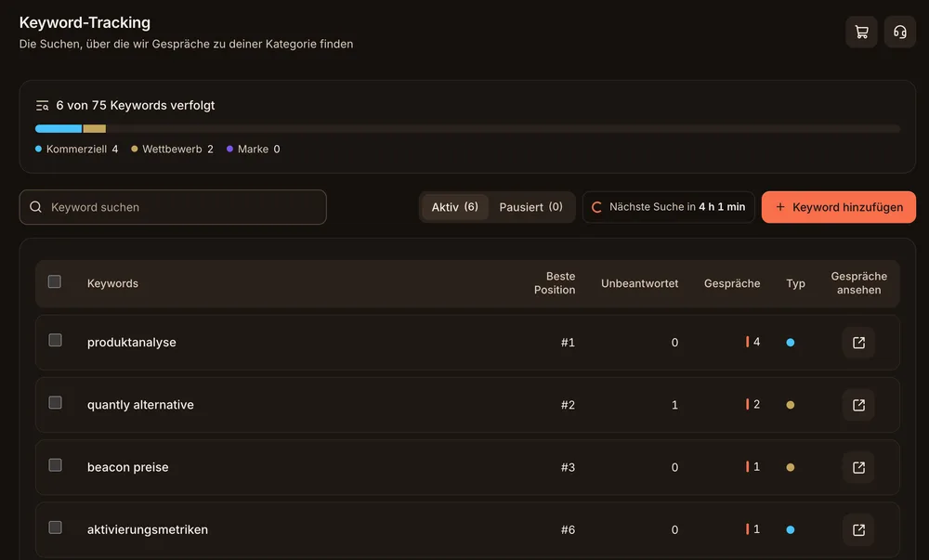Open conversations for produktanalyse

[858, 343]
